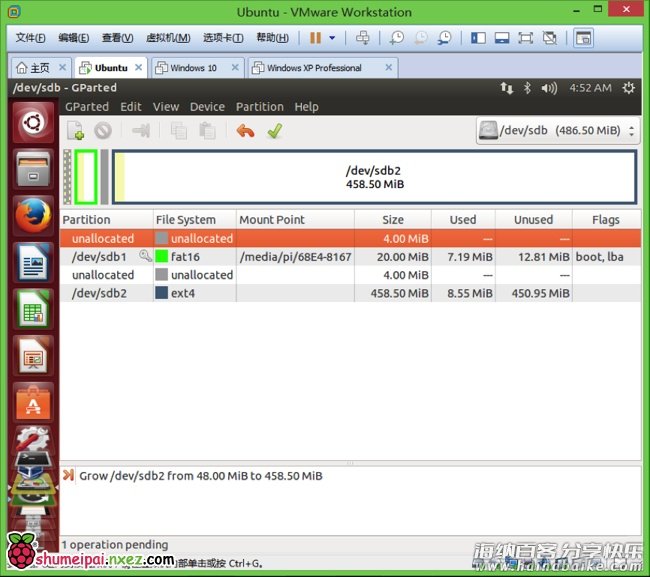
Task: Open System Settings wrench-gear launcher icon
Action: (x=33, y=439)
